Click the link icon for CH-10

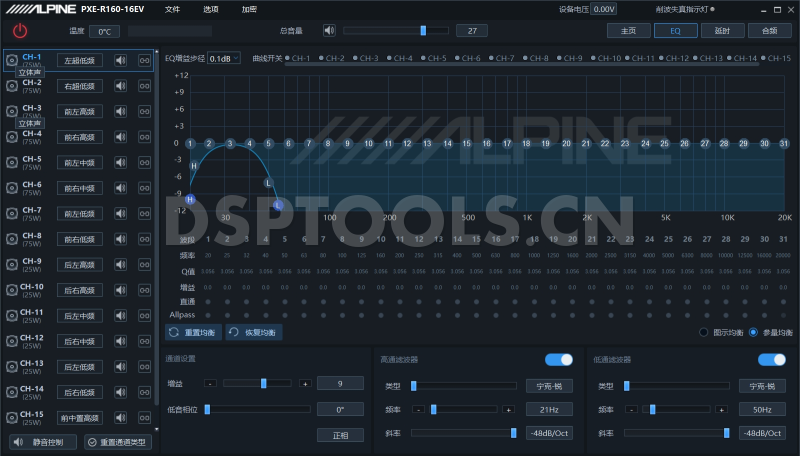144,290
